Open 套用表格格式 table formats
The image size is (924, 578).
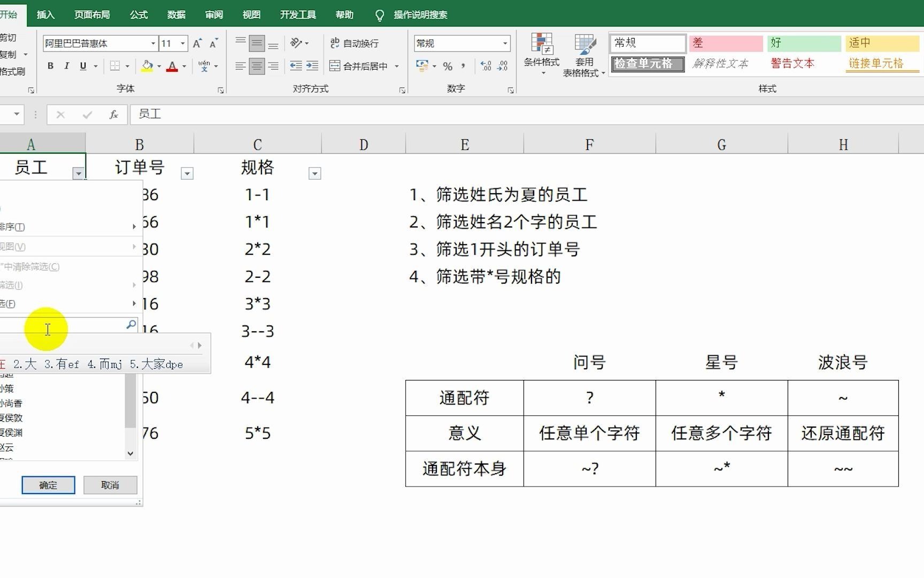[x=584, y=55]
